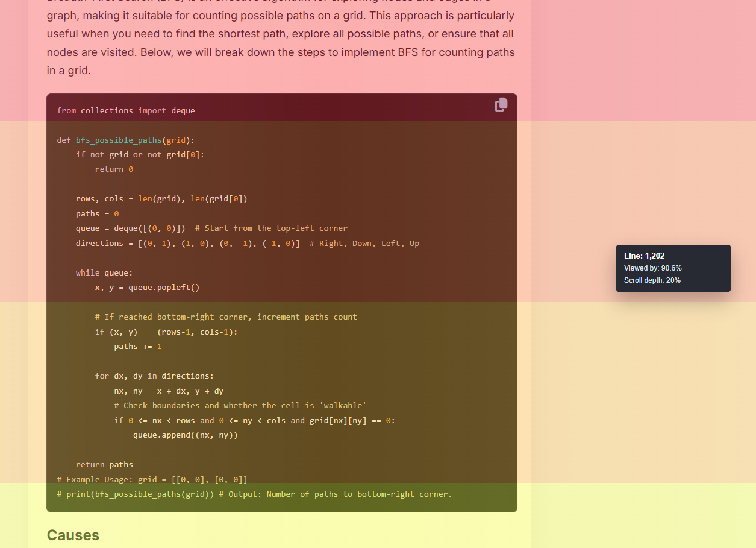The image size is (756, 548).
Task: Click tooltip text 'Line: 1,202'
Action: (645, 256)
